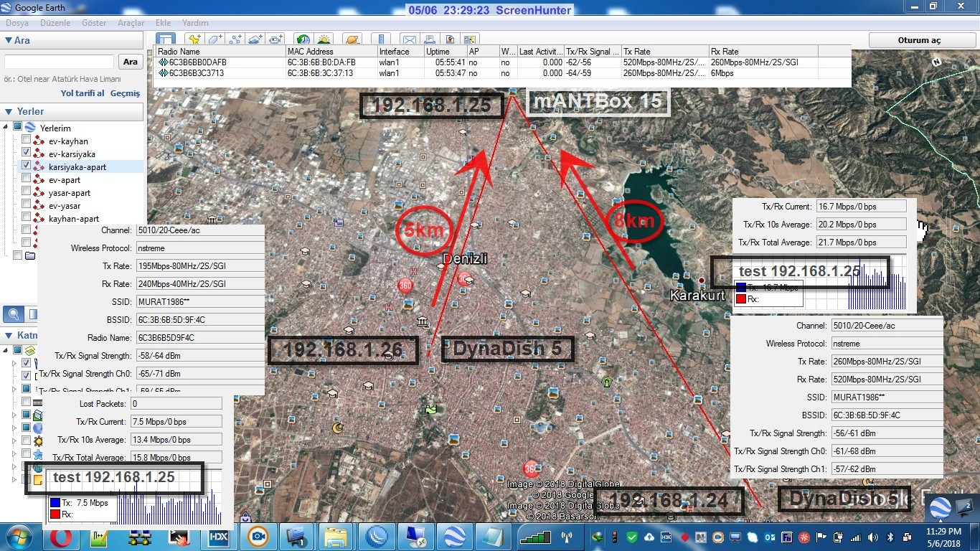Open the ScreenHunter camera icon in taskbar
Viewport: 980px width, 551px height.
258,537
